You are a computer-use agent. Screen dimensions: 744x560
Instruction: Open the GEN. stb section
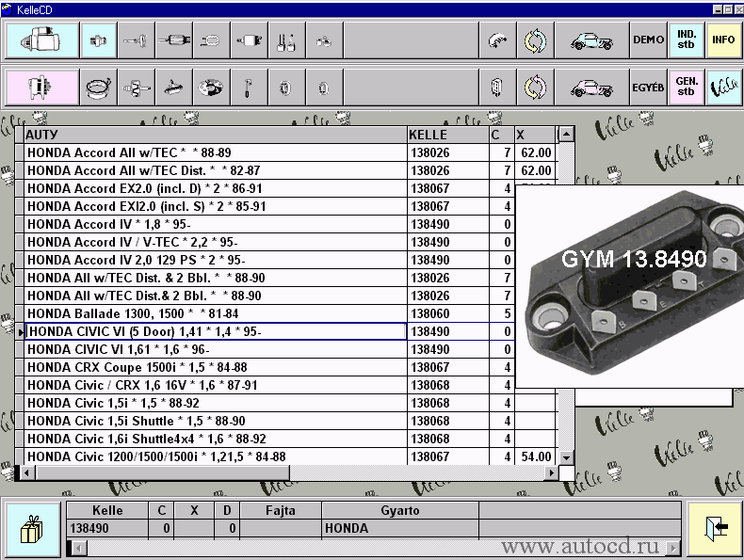[687, 88]
